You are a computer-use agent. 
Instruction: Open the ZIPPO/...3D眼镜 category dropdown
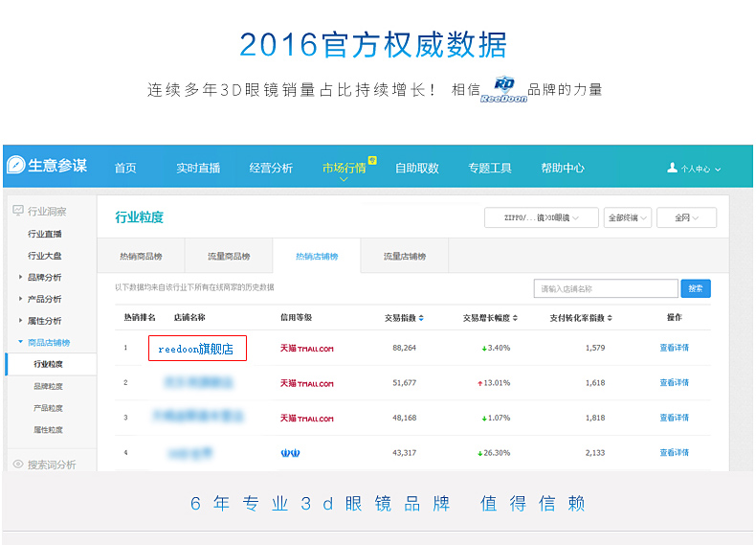tap(542, 217)
